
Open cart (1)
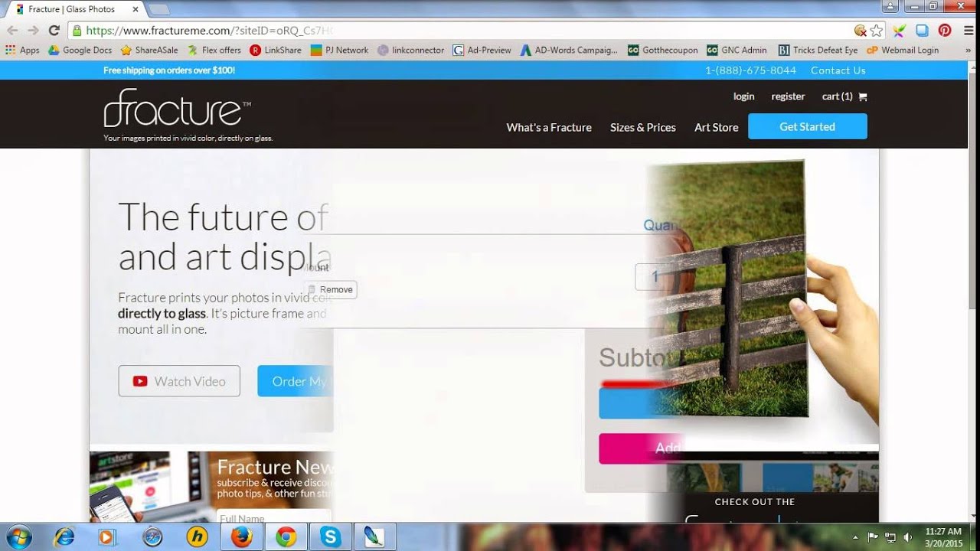[837, 96]
